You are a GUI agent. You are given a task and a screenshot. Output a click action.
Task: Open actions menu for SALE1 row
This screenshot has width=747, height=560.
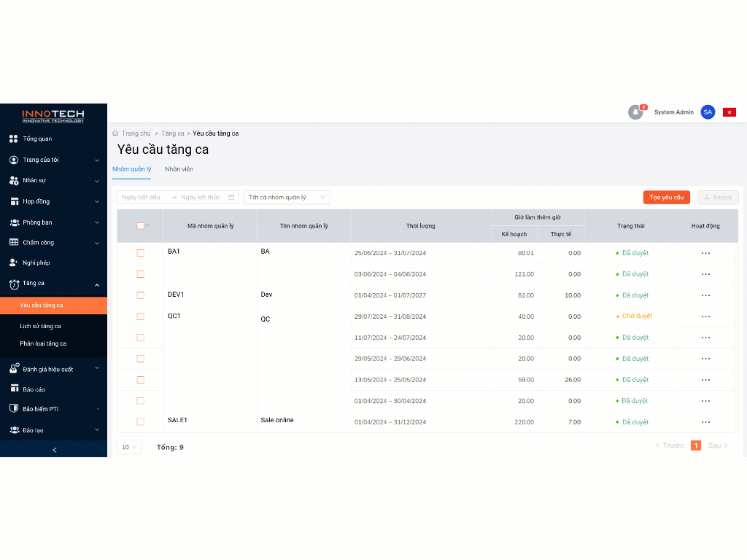705,422
